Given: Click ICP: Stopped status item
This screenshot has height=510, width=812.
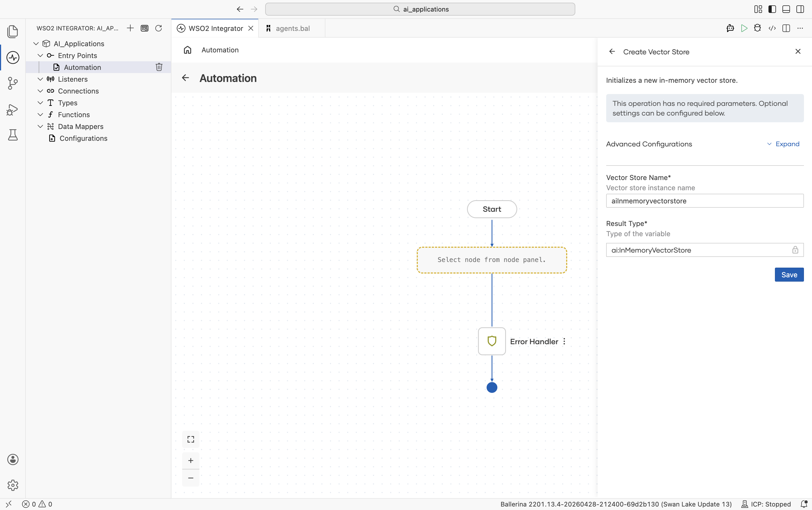Looking at the screenshot, I should 766,504.
